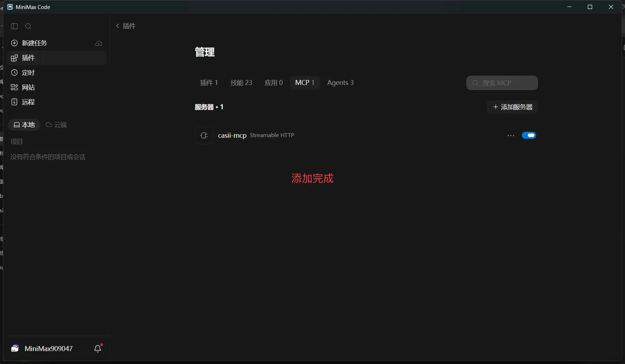The height and width of the screenshot is (364, 625).
Task: Open the Agents 3 tab
Action: pos(340,83)
